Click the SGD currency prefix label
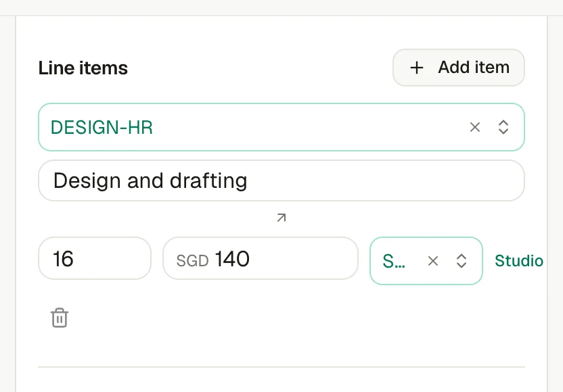This screenshot has height=392, width=563. point(192,261)
